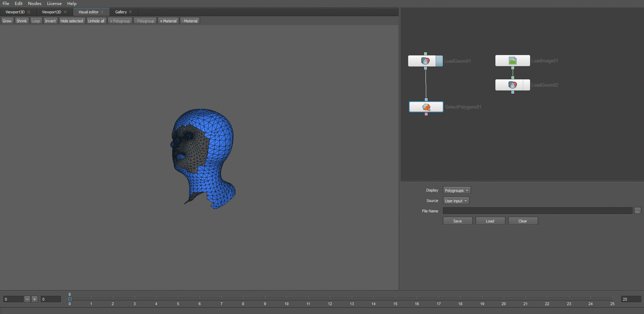Click the Invert selection button
The height and width of the screenshot is (314, 644).
(x=50, y=21)
